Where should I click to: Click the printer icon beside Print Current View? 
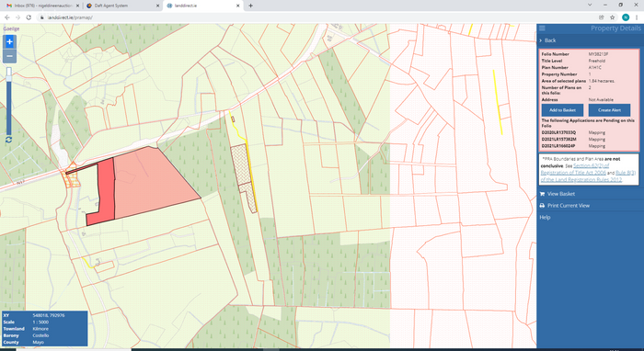click(542, 206)
